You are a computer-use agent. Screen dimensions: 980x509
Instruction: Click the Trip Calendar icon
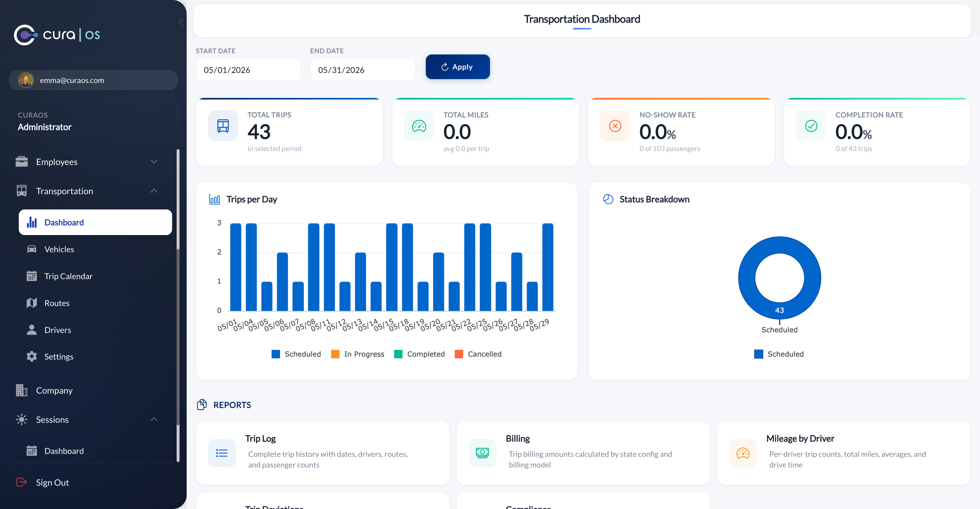31,276
